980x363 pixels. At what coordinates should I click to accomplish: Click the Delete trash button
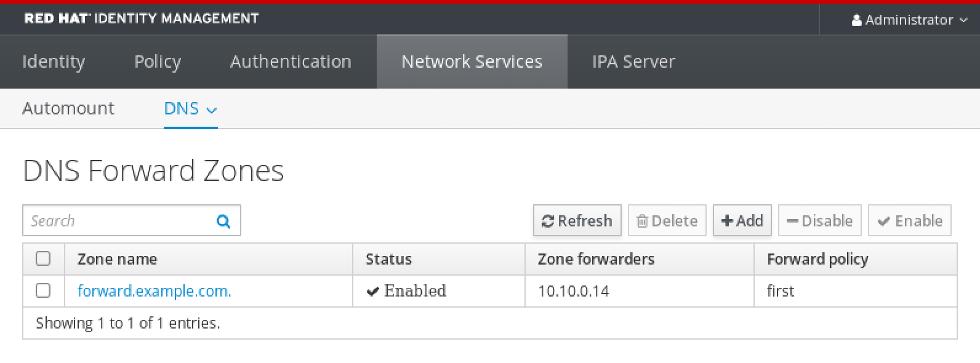[667, 221]
